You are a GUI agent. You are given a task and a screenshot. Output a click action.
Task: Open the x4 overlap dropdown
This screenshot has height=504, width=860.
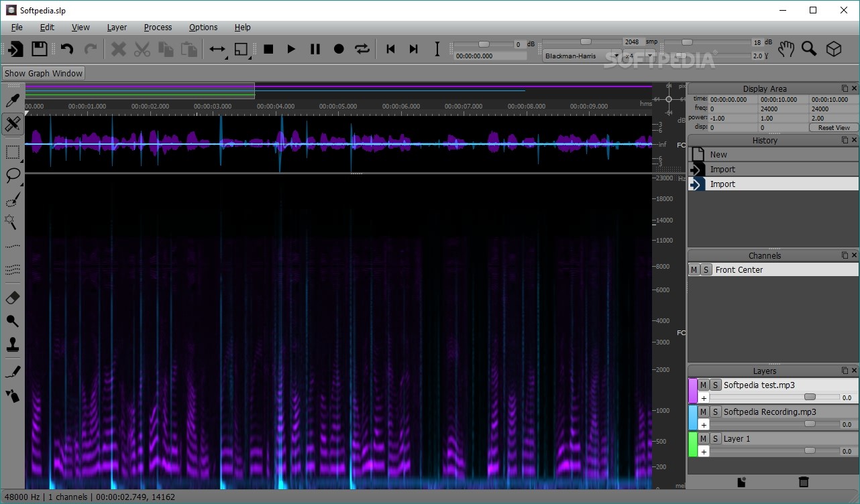639,56
